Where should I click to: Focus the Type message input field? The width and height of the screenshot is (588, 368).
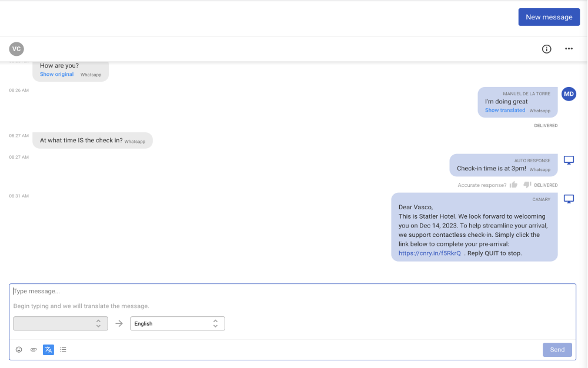pyautogui.click(x=292, y=291)
